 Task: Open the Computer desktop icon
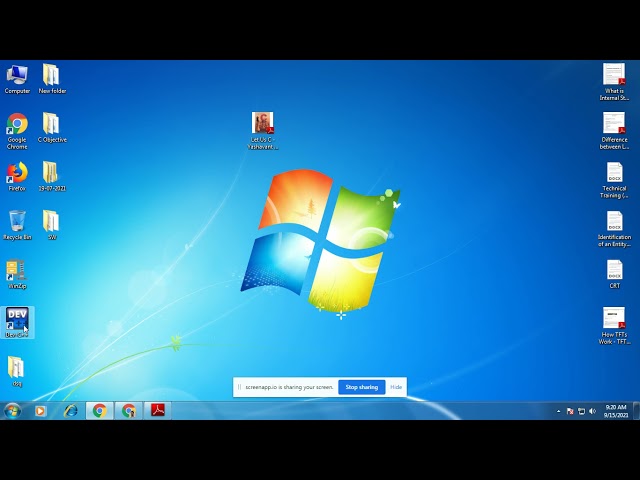17,79
